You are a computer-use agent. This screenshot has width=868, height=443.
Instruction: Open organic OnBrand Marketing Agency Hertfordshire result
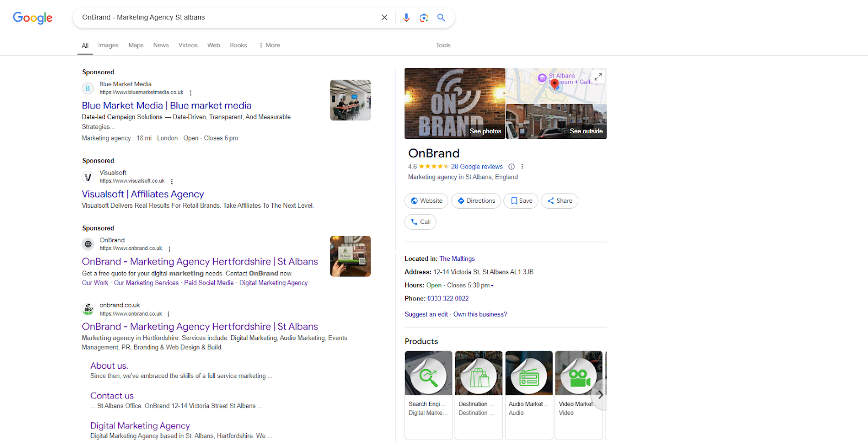(200, 326)
